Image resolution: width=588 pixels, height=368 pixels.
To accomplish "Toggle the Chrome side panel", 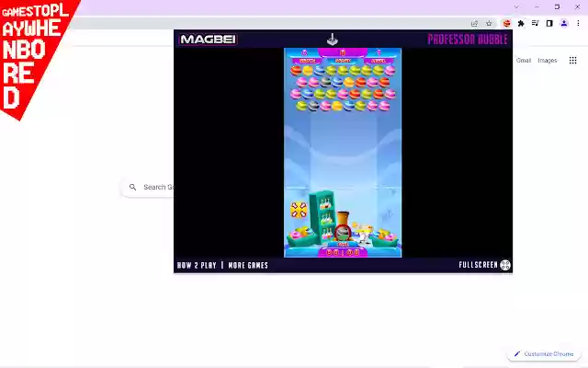I will click(x=549, y=23).
